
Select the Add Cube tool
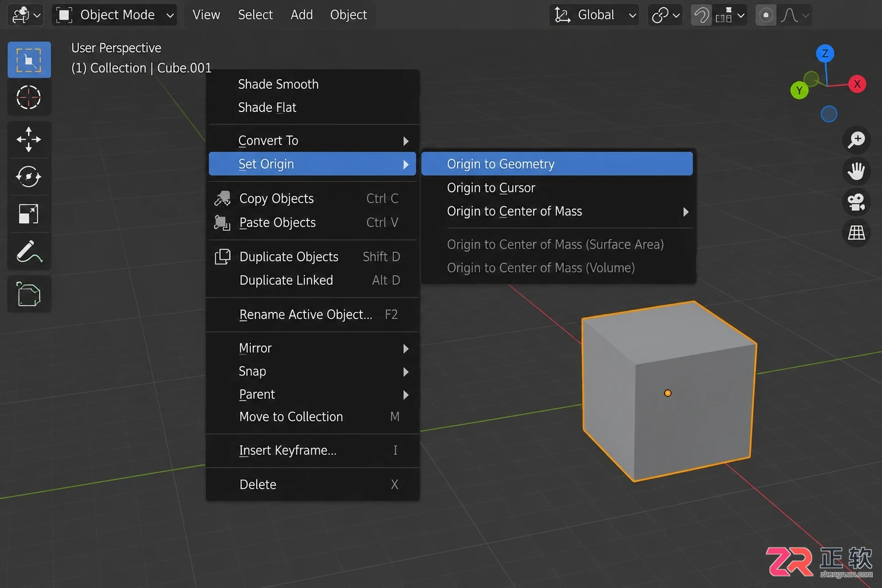(x=29, y=295)
